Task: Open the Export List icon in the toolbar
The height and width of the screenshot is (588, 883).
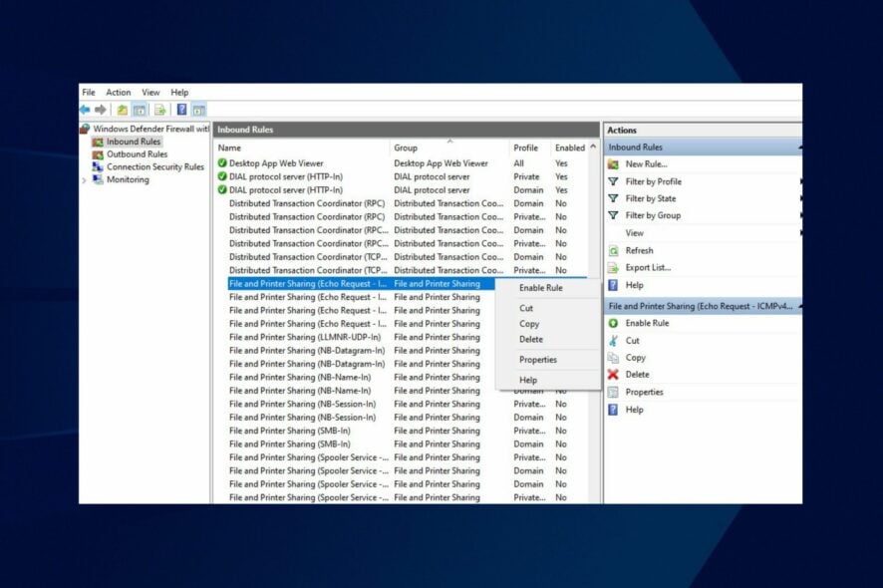Action: pos(158,110)
